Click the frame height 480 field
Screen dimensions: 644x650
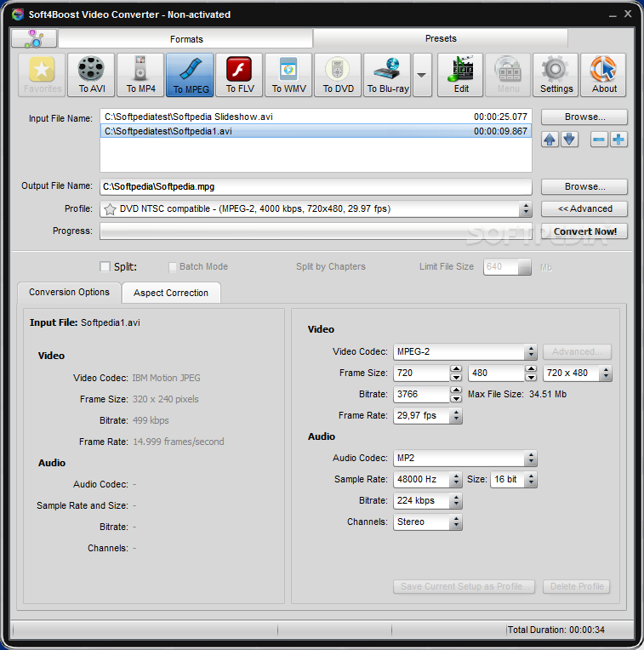coord(496,373)
